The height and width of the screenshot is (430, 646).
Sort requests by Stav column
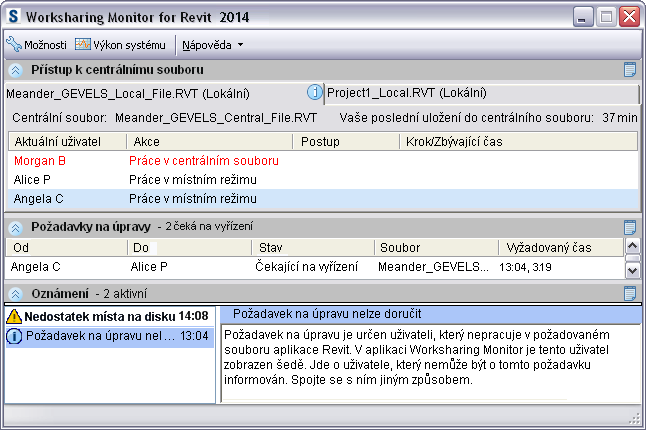(313, 248)
